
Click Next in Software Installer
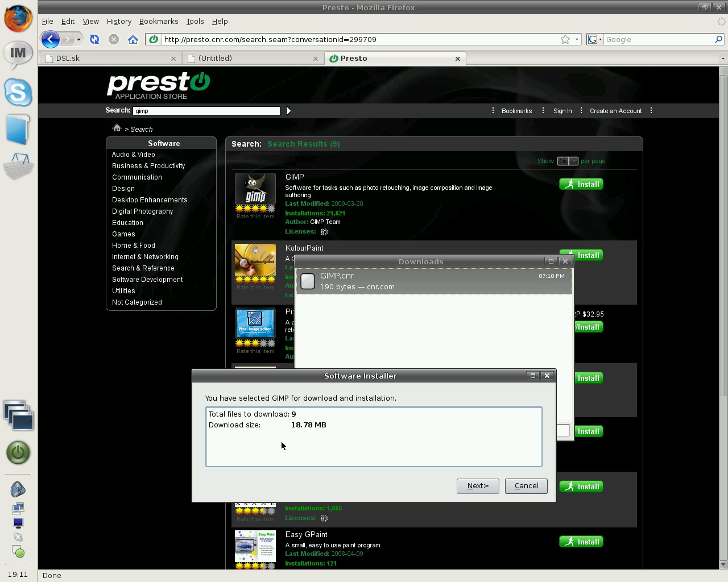pyautogui.click(x=478, y=486)
